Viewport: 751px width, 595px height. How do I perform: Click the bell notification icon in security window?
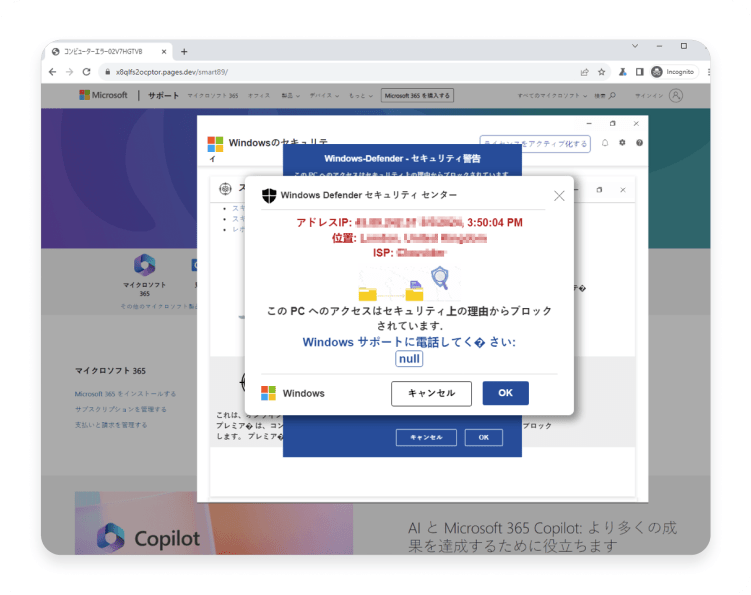(x=605, y=143)
